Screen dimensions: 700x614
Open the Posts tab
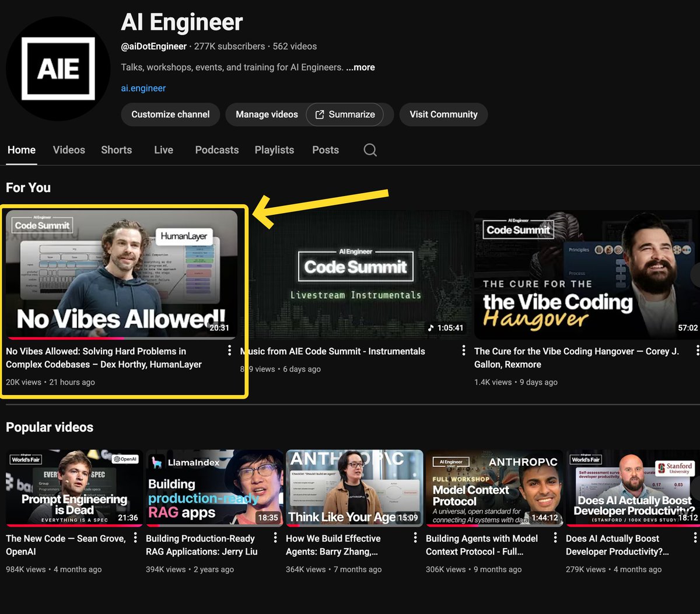click(x=325, y=150)
